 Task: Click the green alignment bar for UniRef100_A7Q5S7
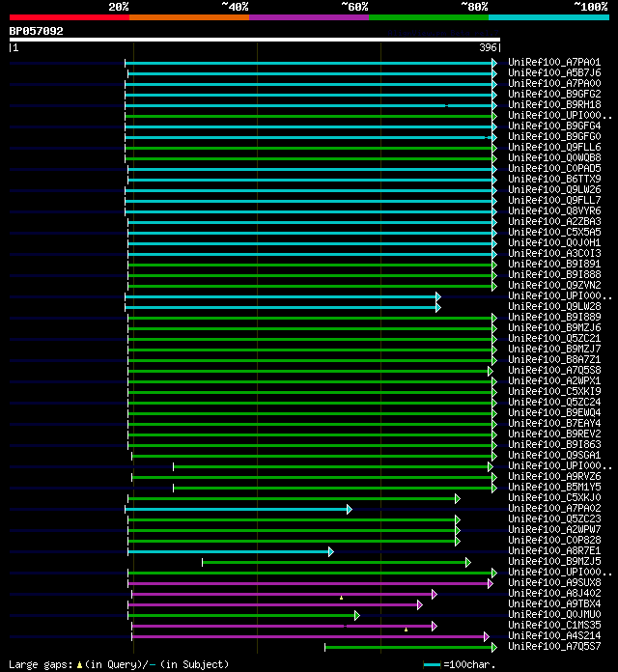[408, 647]
